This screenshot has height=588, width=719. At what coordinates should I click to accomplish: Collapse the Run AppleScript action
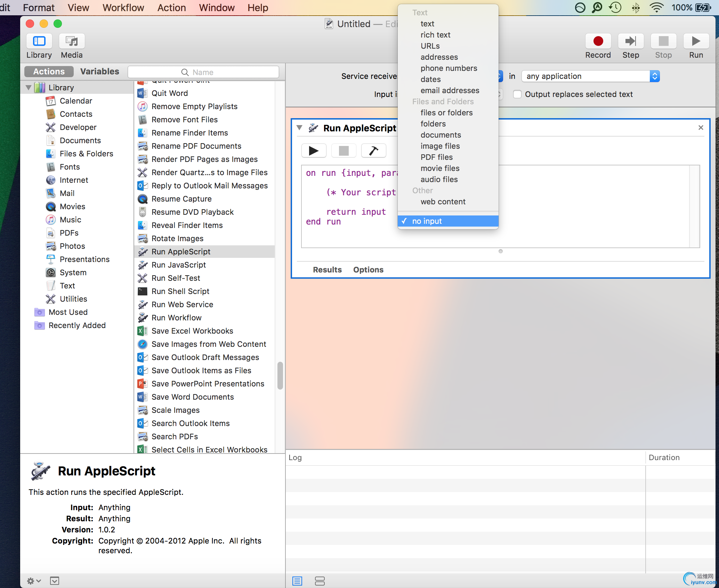click(299, 128)
